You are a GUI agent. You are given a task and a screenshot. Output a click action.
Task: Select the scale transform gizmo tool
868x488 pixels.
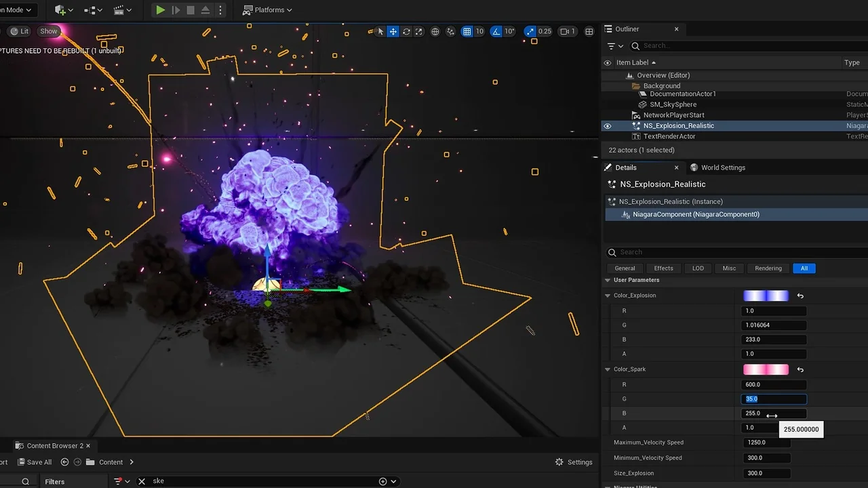(419, 32)
